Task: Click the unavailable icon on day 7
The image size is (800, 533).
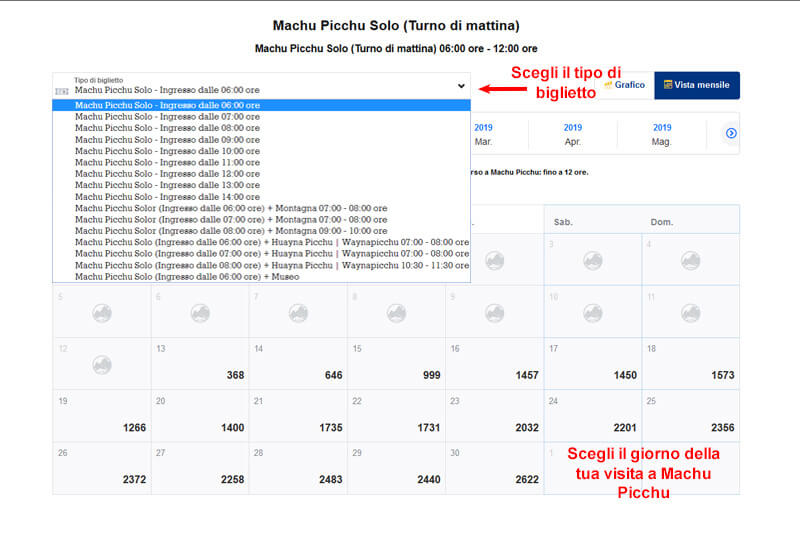Action: pos(298,313)
